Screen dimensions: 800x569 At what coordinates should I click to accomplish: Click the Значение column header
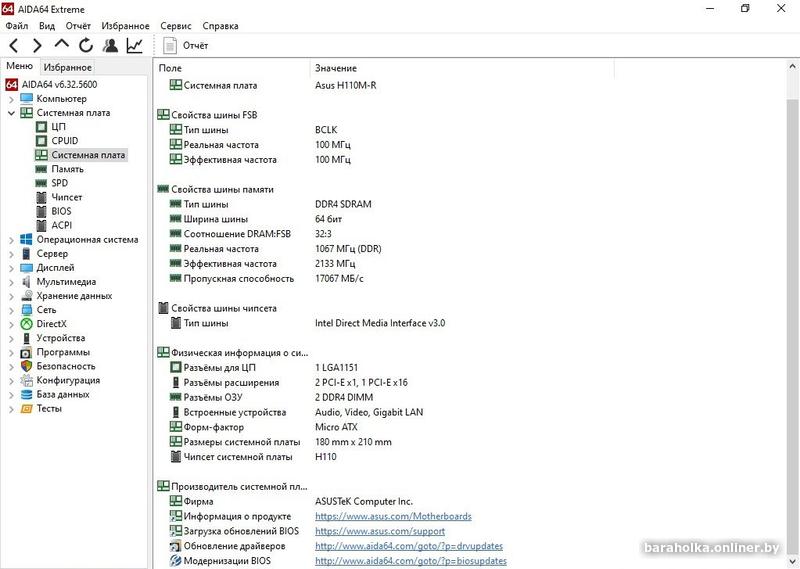pyautogui.click(x=462, y=68)
